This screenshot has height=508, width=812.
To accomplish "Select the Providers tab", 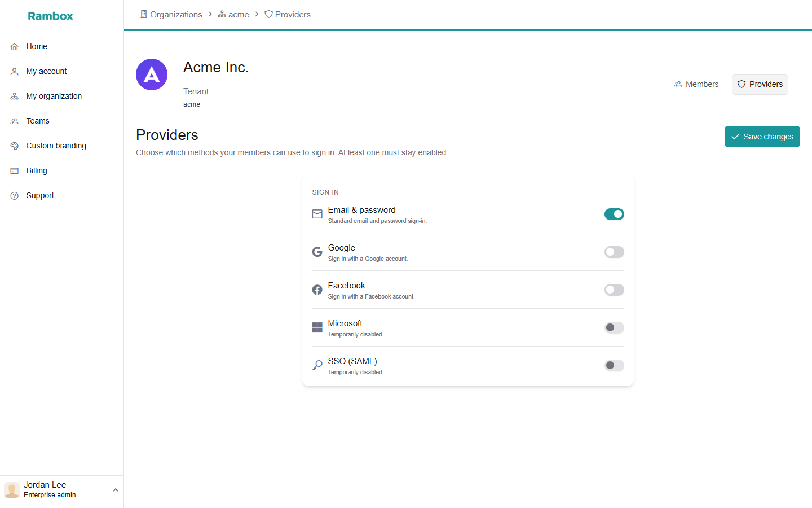I will click(760, 84).
